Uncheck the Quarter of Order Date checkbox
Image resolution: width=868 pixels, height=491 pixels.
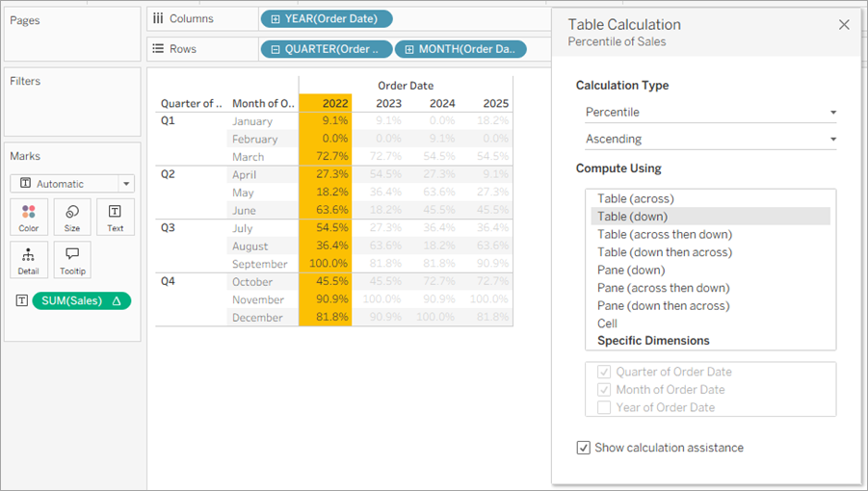tap(604, 372)
